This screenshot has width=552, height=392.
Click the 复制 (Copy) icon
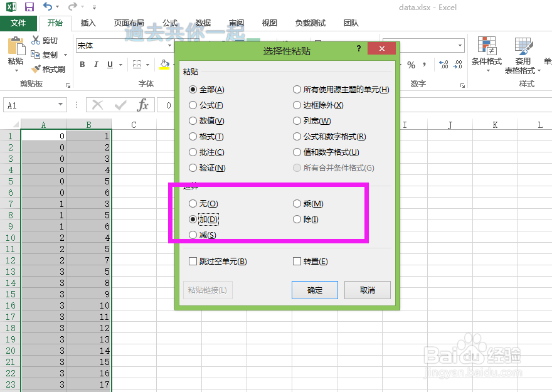pos(35,55)
